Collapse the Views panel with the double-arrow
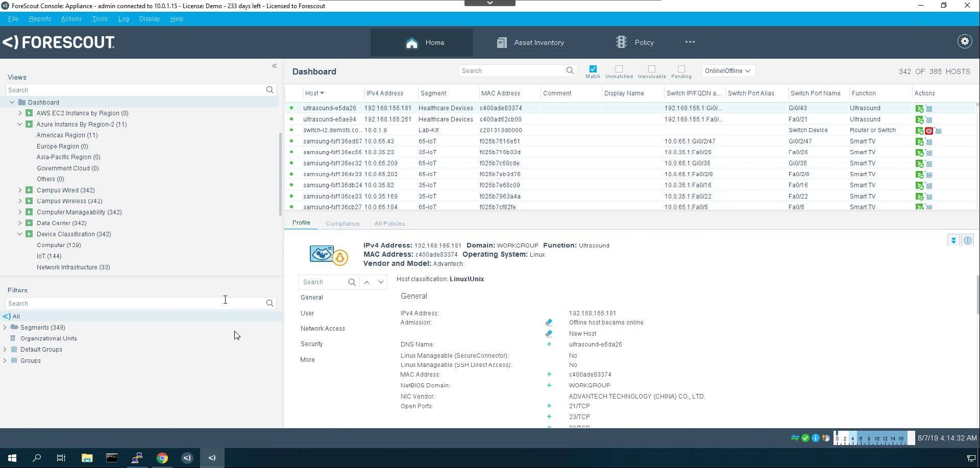Screen dimensions: 980x468 coord(274,66)
